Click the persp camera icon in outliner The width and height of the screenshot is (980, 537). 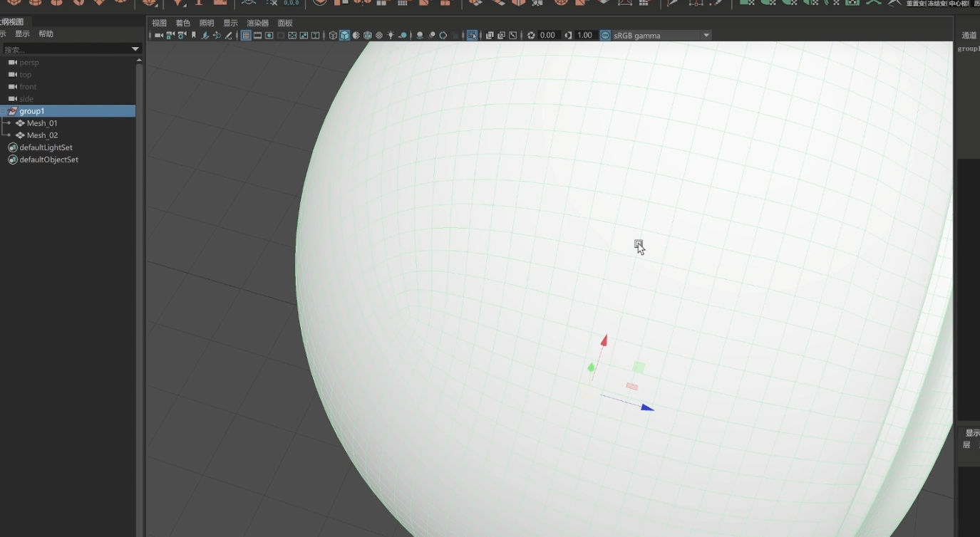pyautogui.click(x=12, y=63)
